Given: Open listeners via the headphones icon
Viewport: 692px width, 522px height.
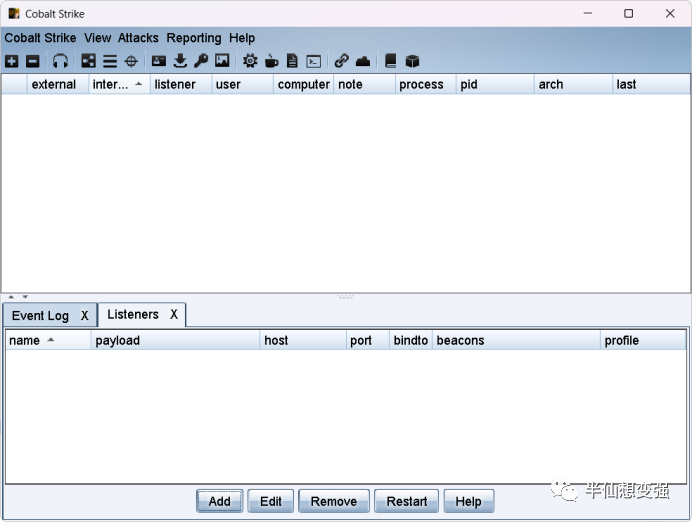Looking at the screenshot, I should click(60, 61).
